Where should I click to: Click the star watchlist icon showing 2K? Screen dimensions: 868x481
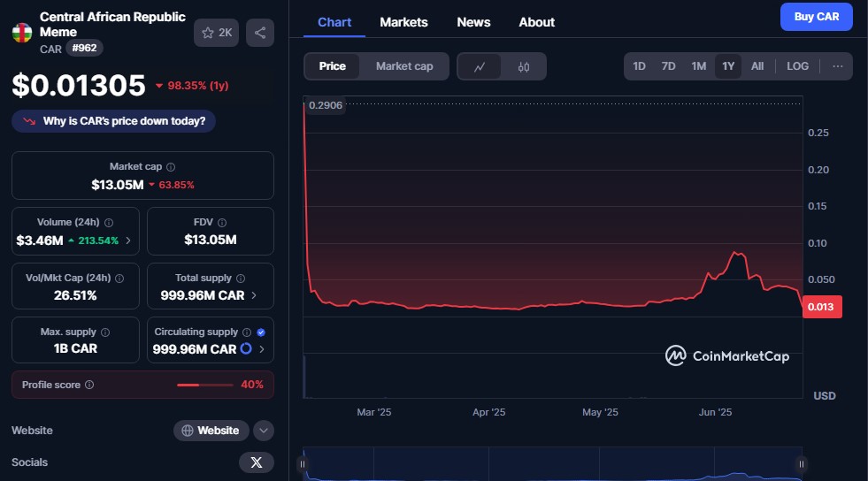point(217,33)
